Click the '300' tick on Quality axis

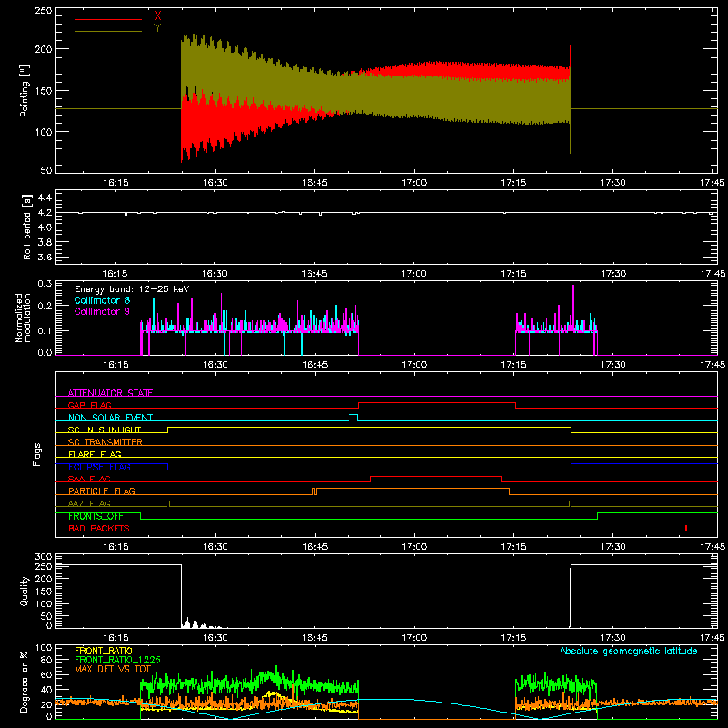(x=44, y=557)
